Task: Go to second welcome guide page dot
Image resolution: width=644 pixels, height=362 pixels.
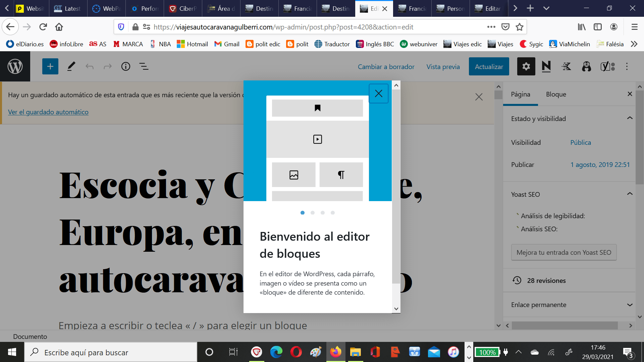Action: [313, 213]
